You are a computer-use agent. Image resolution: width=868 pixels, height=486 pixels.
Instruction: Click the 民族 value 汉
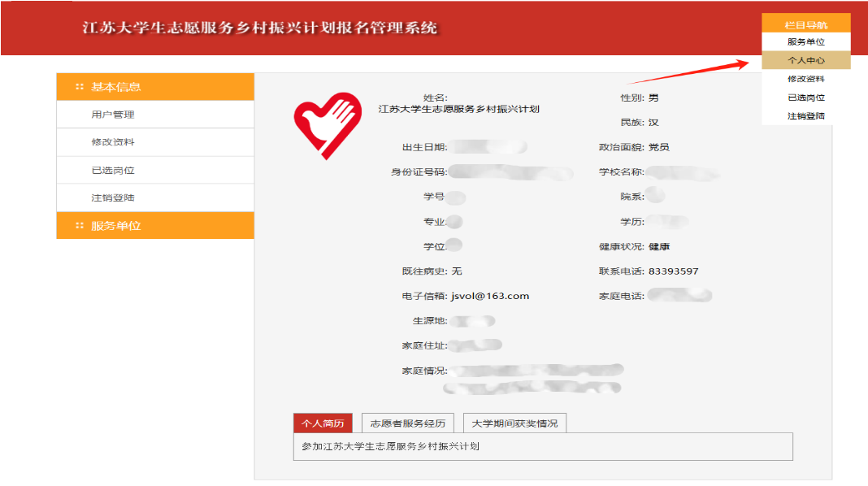pyautogui.click(x=653, y=123)
